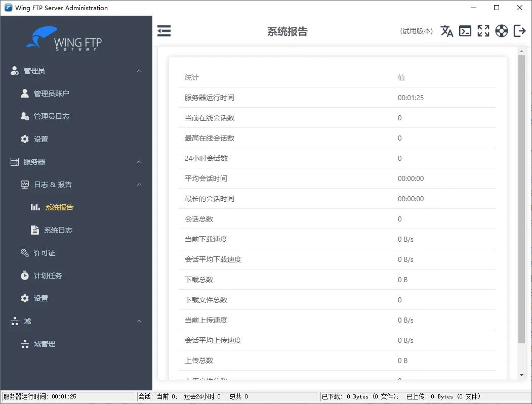Click the 最高在线会话数 row label
Viewport: 532px width, 404px height.
point(210,138)
